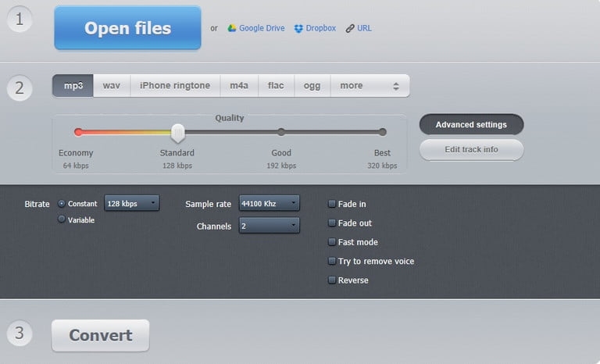Check the Reverse checkbox
The image size is (600, 364).
point(332,280)
